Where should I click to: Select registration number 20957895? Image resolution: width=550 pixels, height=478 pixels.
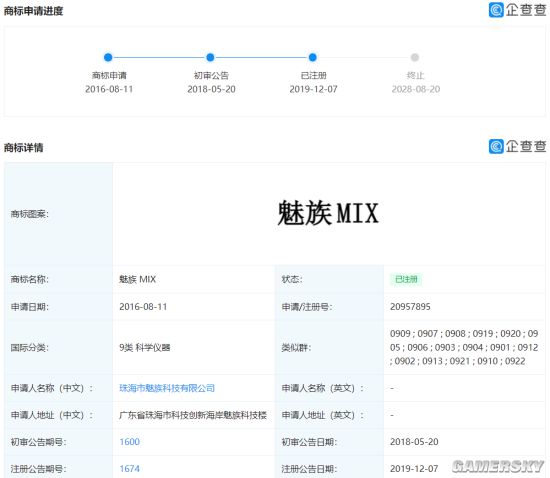point(410,307)
